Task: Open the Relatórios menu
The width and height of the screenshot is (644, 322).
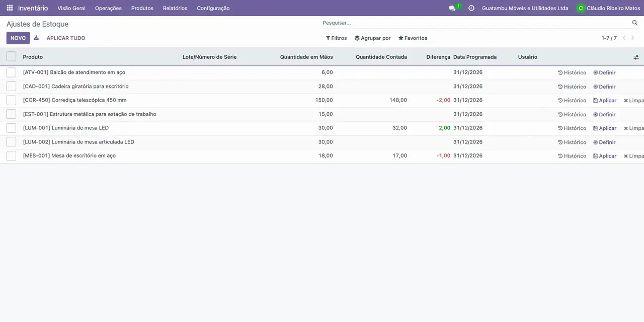Action: click(175, 8)
